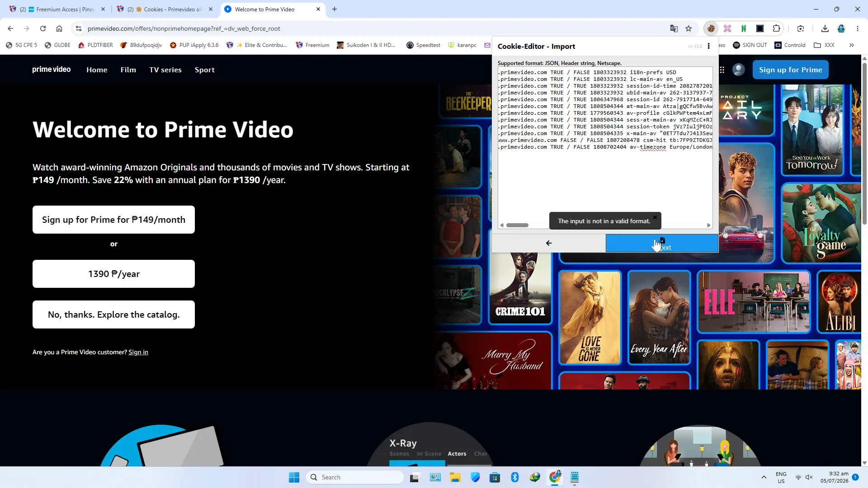Click the Cookie-Editor extension icon
The image size is (868, 488).
pyautogui.click(x=711, y=28)
